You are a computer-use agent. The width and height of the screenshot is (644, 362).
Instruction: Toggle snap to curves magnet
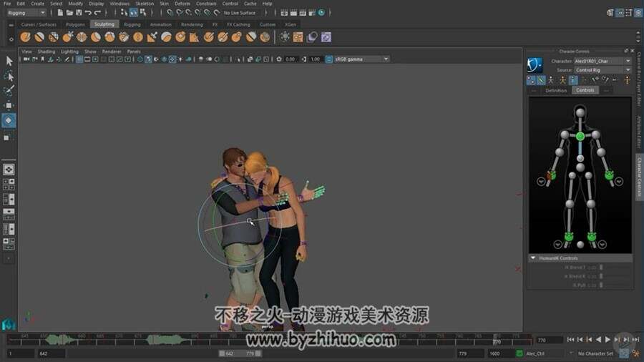[x=179, y=13]
